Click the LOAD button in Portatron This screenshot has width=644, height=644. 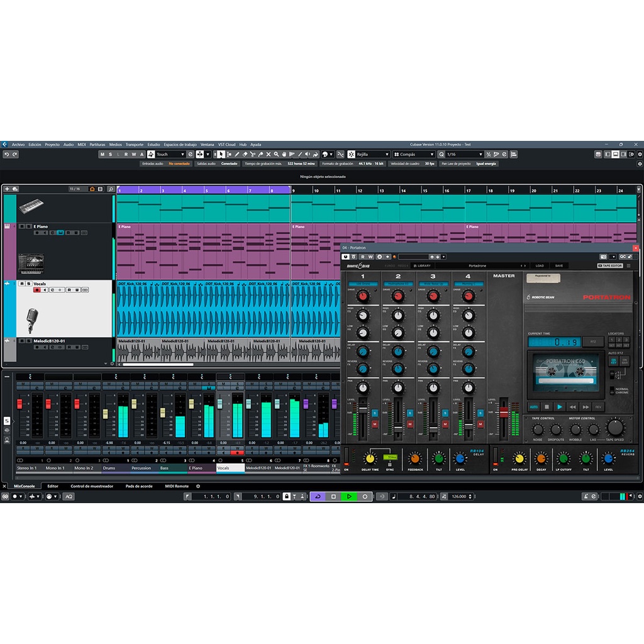click(540, 265)
